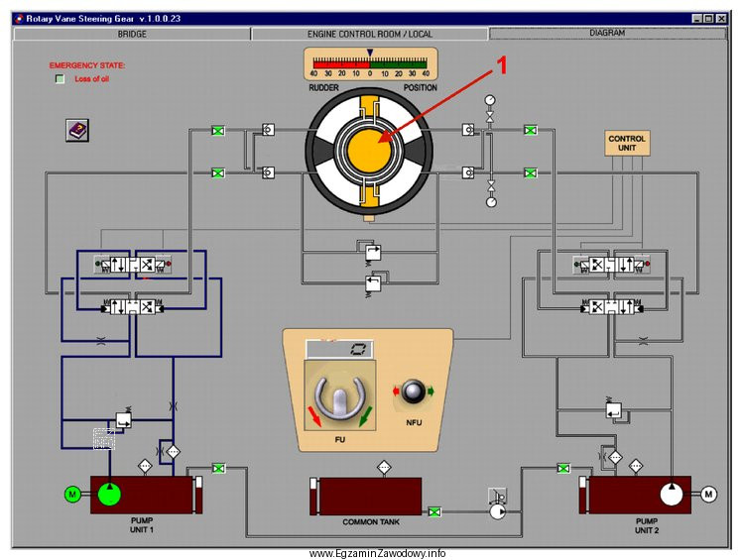Click the hand pump symbol above transfer pump

click(x=497, y=496)
